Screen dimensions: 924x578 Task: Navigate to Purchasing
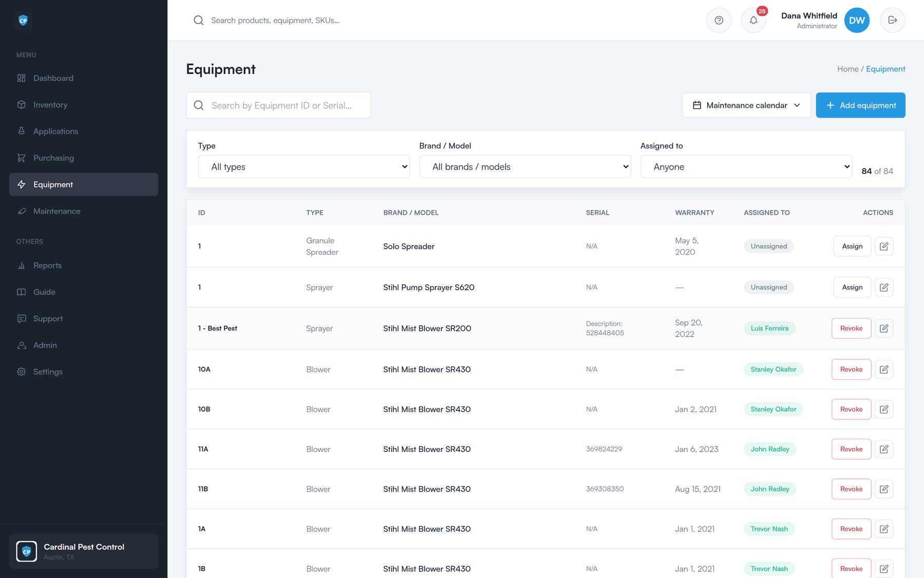pyautogui.click(x=84, y=158)
